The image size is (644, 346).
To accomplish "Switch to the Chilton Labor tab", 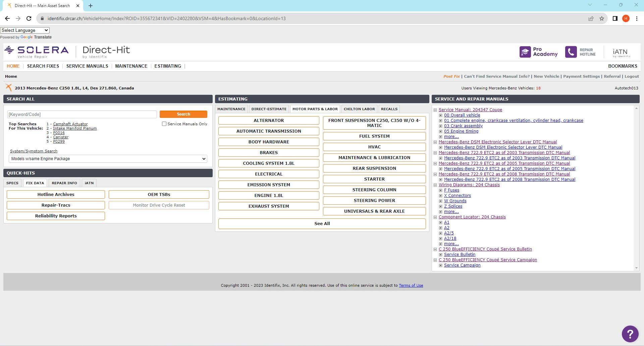I will (x=359, y=109).
